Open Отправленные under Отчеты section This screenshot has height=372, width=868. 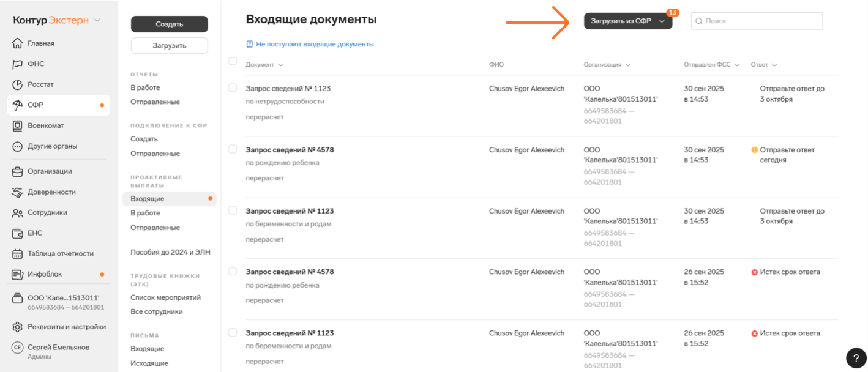[155, 102]
